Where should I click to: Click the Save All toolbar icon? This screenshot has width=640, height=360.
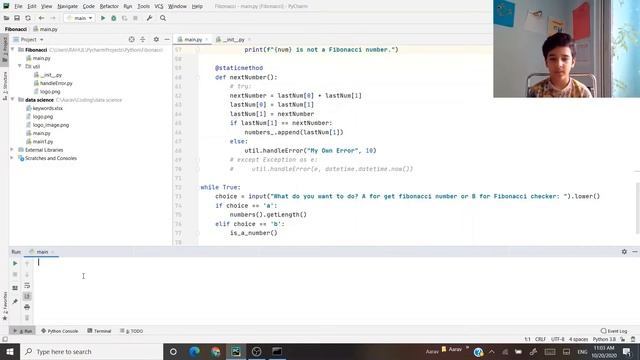point(17,18)
